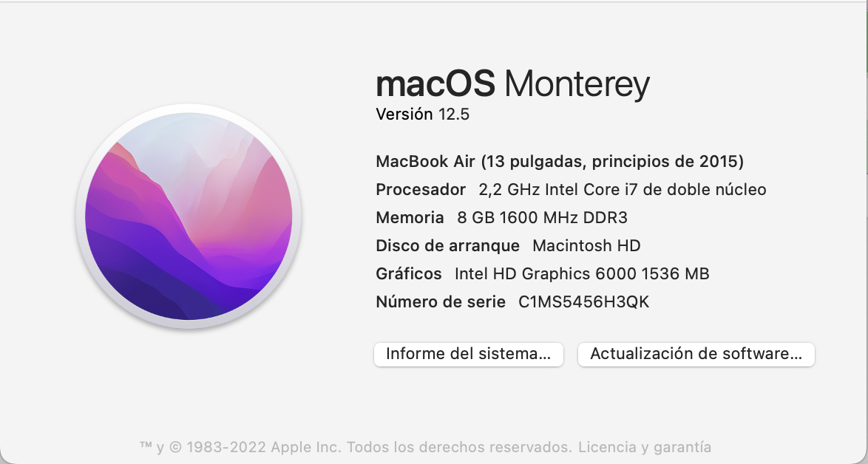Open Actualización de software
The image size is (868, 464).
pyautogui.click(x=696, y=354)
